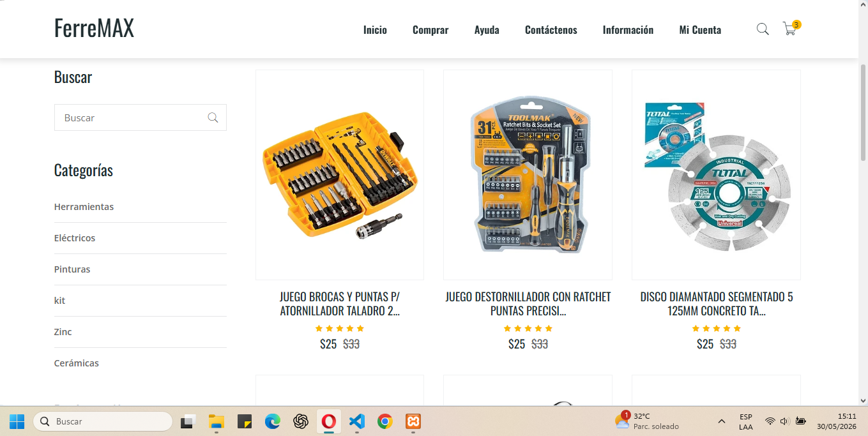Open the ESP LAA language selector
Screen dimensions: 868x436
coord(746,421)
